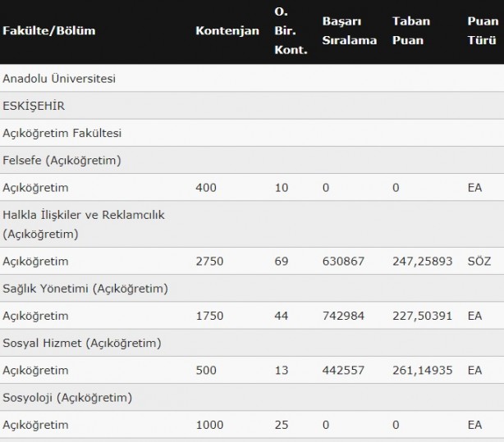The image size is (504, 442).
Task: Select Halkla İlişkiler ve Reklamcılık row
Action: (x=252, y=224)
